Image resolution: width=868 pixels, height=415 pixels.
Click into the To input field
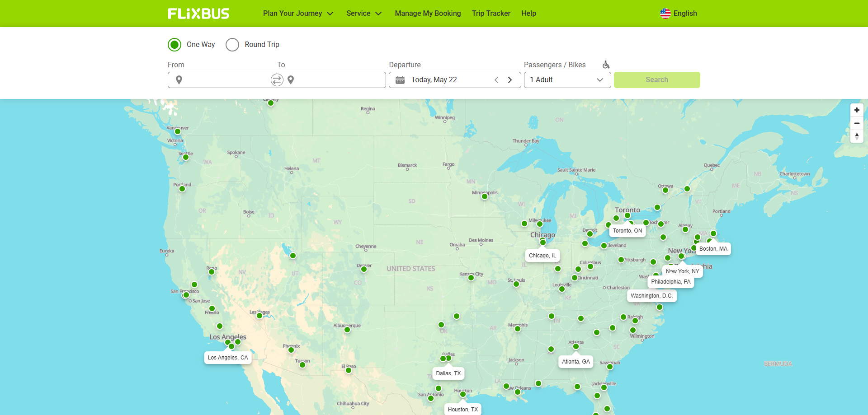click(x=332, y=80)
